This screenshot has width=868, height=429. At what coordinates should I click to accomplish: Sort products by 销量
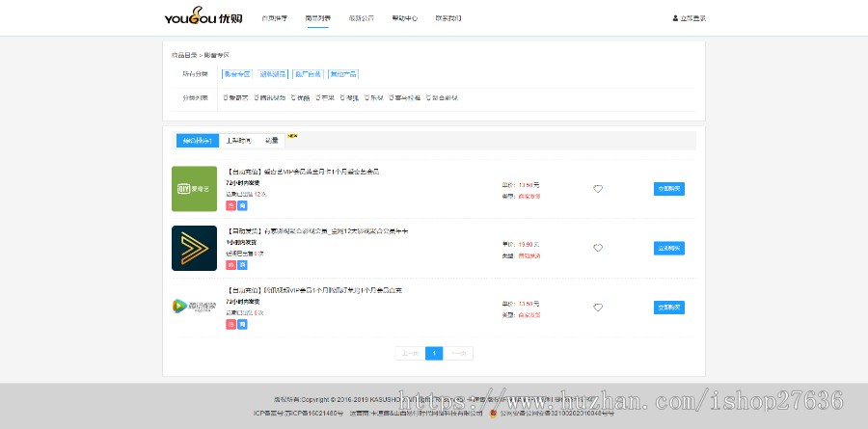271,141
